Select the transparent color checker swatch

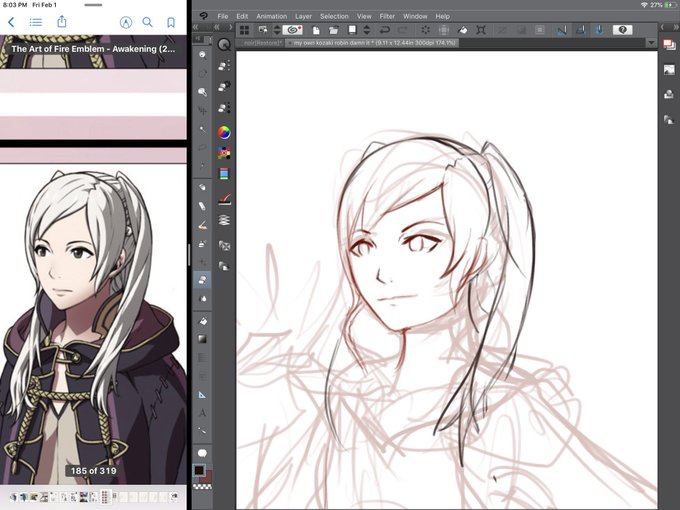pos(202,487)
